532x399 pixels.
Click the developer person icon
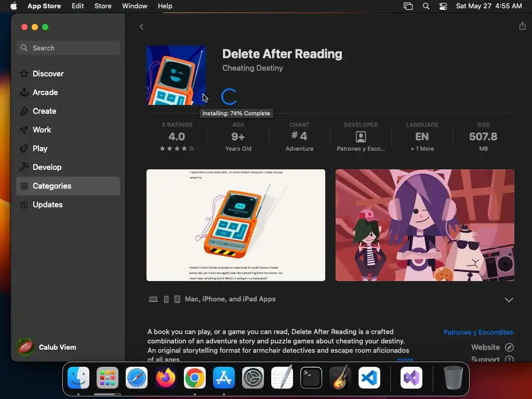[361, 137]
